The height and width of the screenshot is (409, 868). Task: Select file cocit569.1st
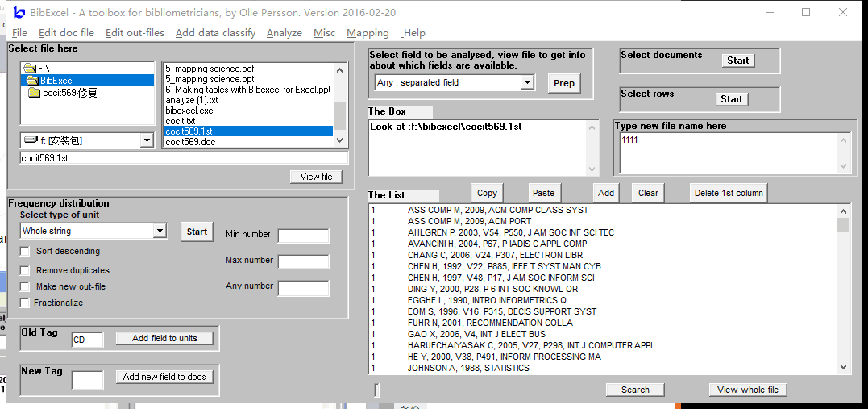(248, 131)
